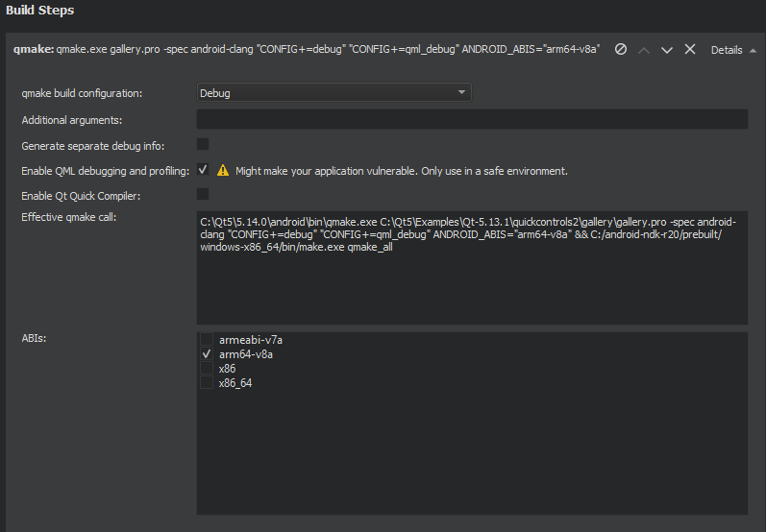Move qmake step down arrow
Screen dimensions: 766x532
click(667, 50)
